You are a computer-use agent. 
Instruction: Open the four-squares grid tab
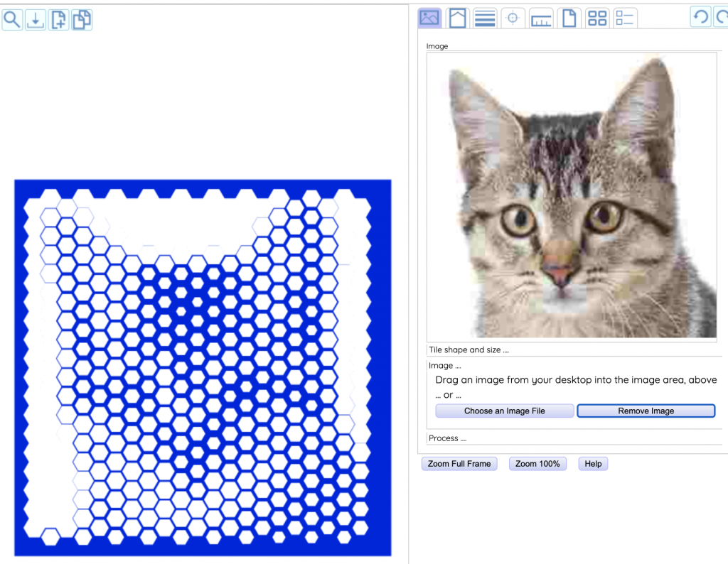(x=597, y=18)
